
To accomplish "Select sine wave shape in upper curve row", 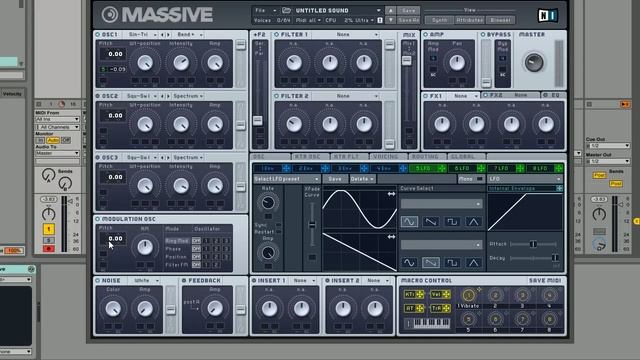I will click(409, 222).
